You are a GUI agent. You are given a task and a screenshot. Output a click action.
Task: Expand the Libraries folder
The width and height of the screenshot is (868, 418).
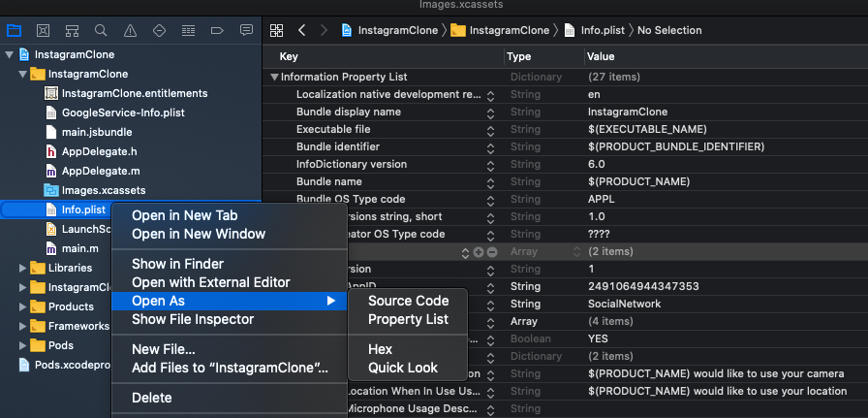click(23, 268)
